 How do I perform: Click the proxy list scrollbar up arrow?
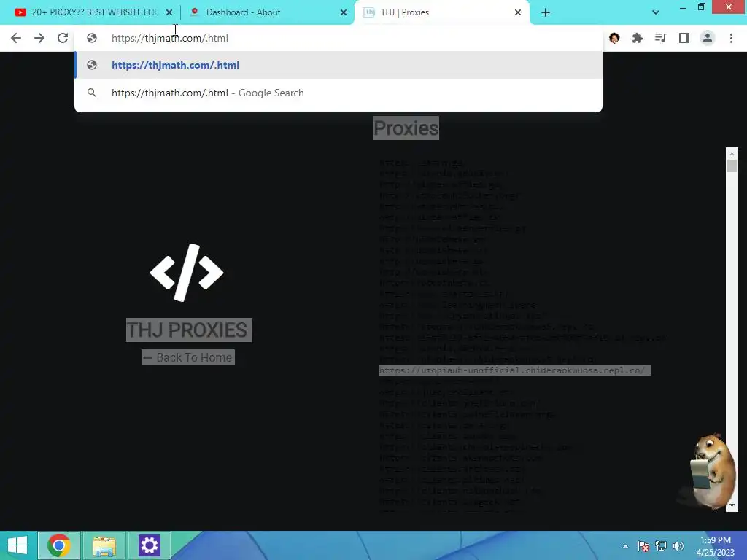coord(732,154)
